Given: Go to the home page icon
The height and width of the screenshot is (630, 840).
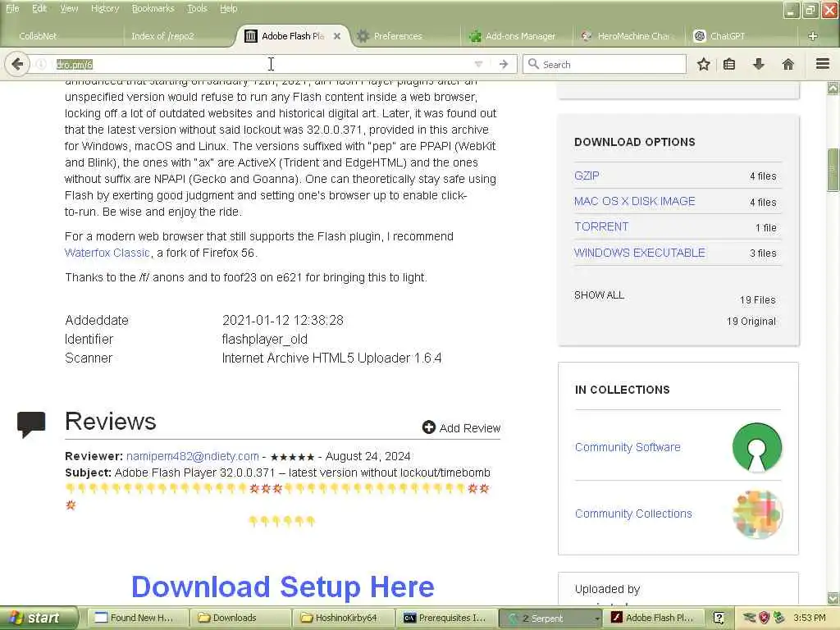Looking at the screenshot, I should click(787, 64).
